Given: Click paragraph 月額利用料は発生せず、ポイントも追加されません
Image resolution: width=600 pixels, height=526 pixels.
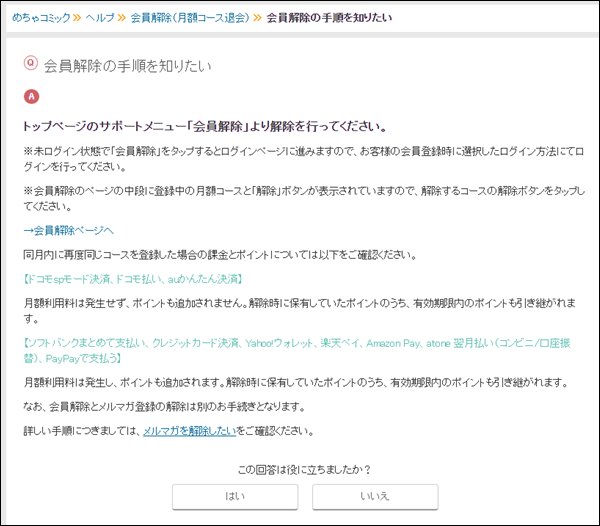Looking at the screenshot, I should [300, 311].
